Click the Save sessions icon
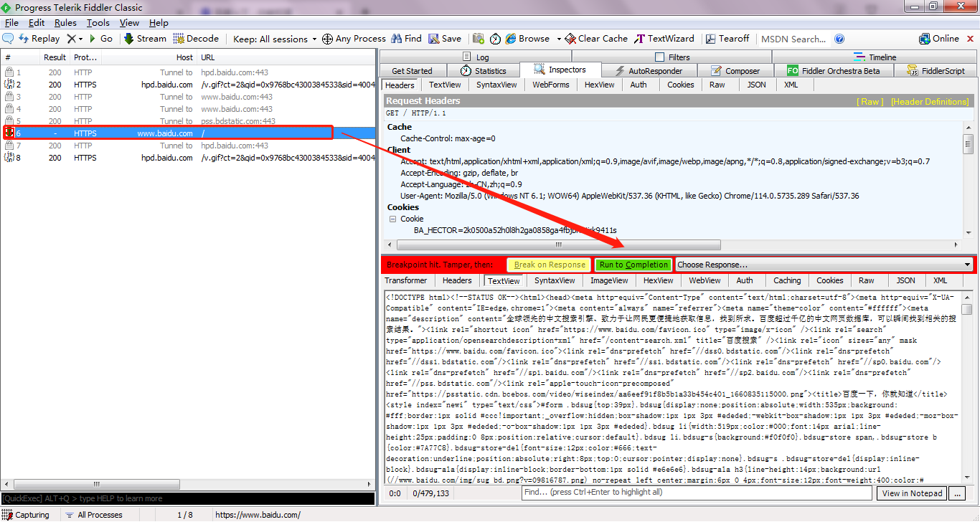Image resolution: width=980 pixels, height=522 pixels. tap(434, 39)
